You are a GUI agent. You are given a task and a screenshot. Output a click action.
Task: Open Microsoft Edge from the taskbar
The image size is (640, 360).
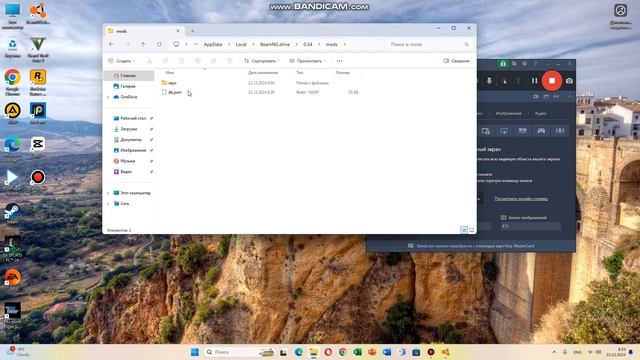[298, 352]
